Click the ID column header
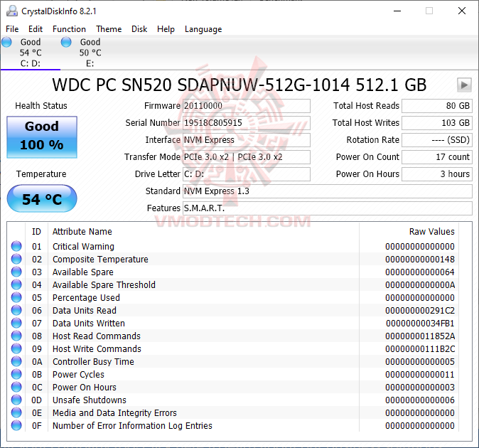Screen dimensions: 479x448 pos(36,232)
